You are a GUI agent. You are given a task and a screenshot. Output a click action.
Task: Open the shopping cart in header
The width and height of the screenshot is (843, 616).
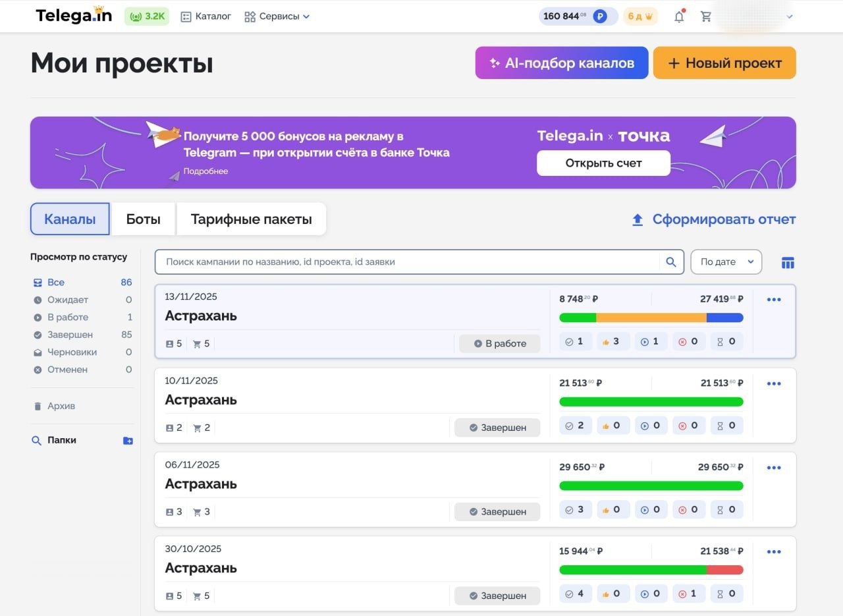706,16
